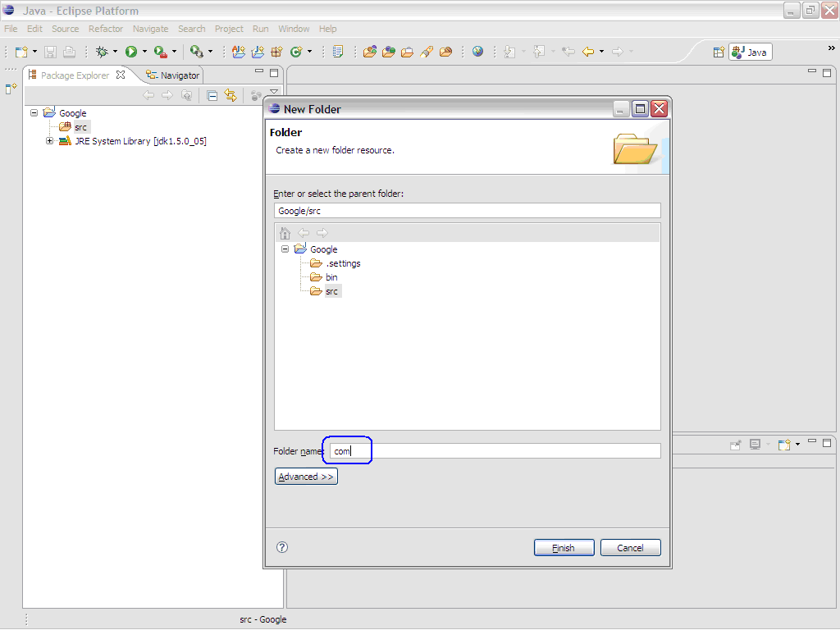Select the src folder in the dialog tree

pyautogui.click(x=331, y=291)
